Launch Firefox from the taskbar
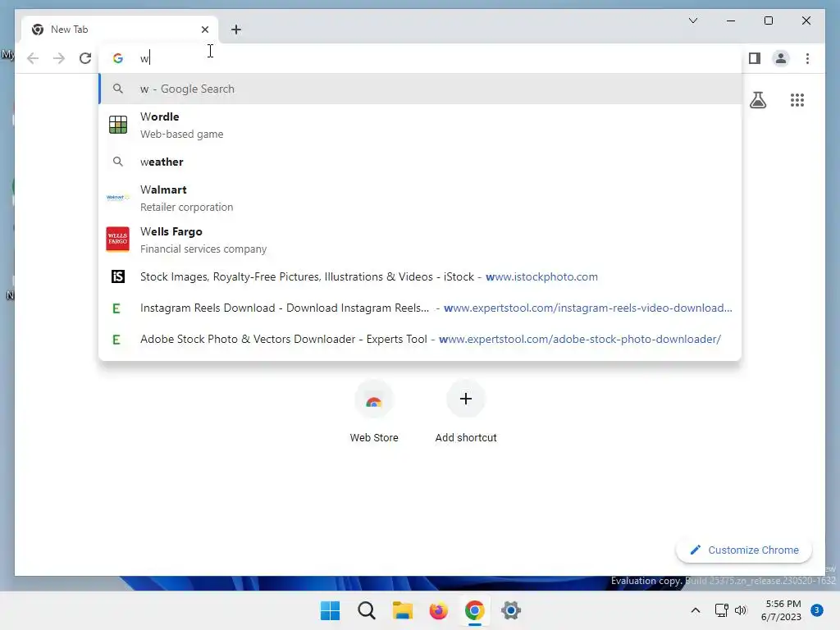 point(438,610)
